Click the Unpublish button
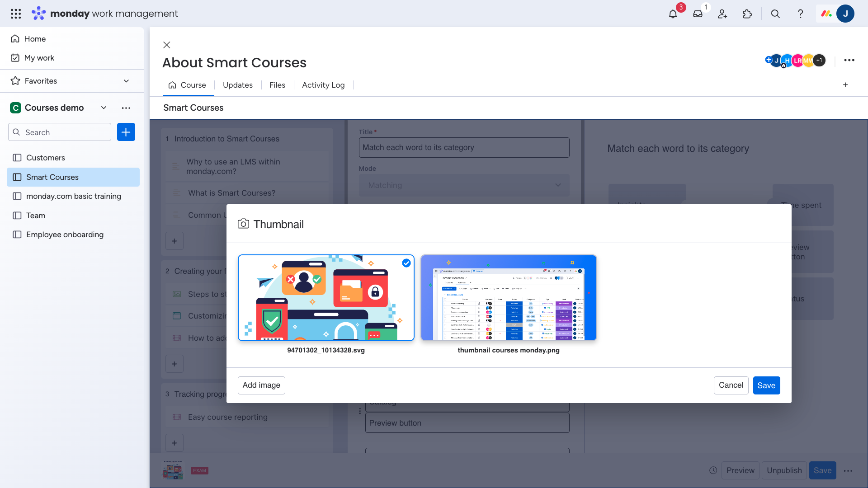Screen dimensions: 868x488 [784, 470]
